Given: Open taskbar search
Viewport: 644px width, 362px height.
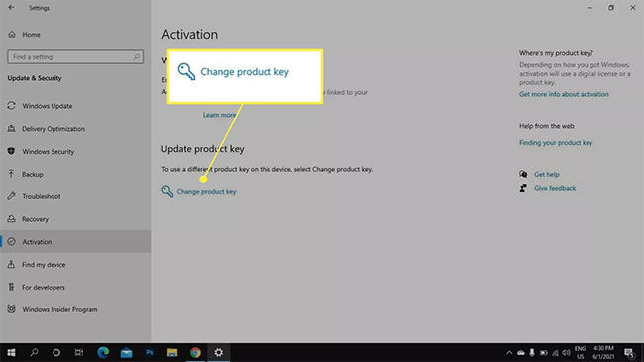Looking at the screenshot, I should [34, 352].
